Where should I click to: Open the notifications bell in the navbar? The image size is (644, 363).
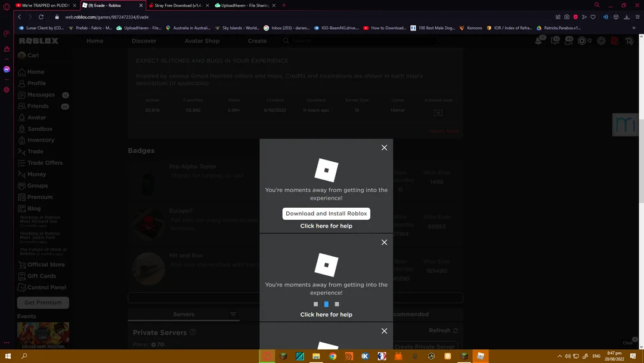click(539, 41)
